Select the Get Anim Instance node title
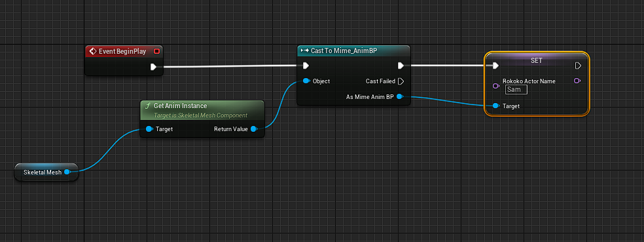The height and width of the screenshot is (242, 644). coord(180,106)
